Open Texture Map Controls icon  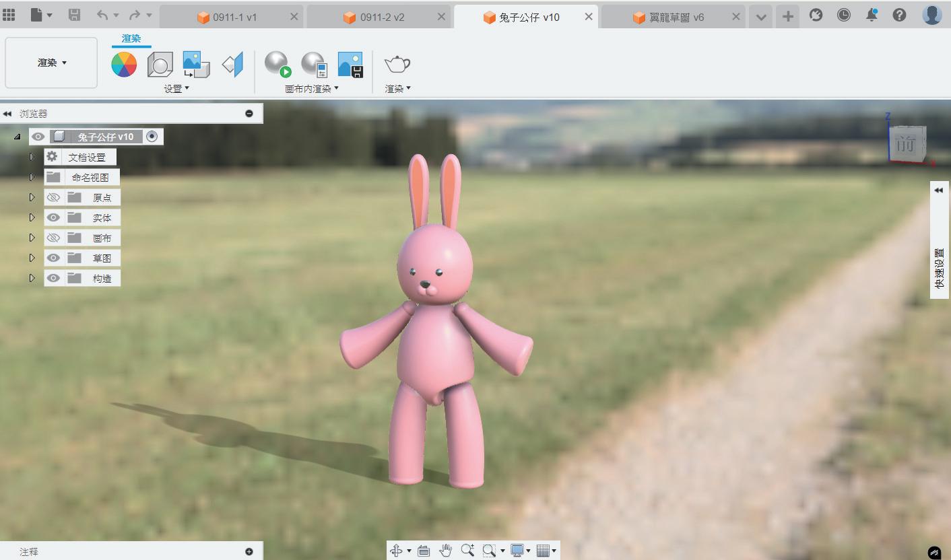[x=232, y=65]
